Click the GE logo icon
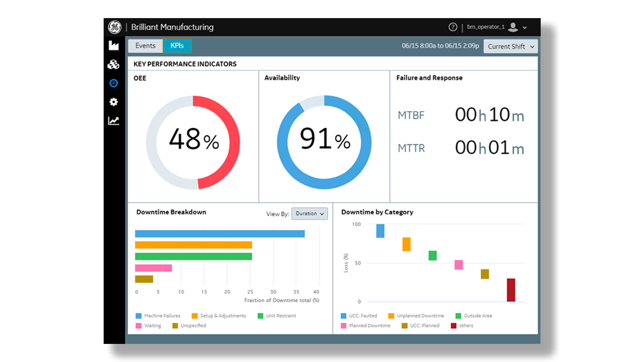 (x=114, y=27)
